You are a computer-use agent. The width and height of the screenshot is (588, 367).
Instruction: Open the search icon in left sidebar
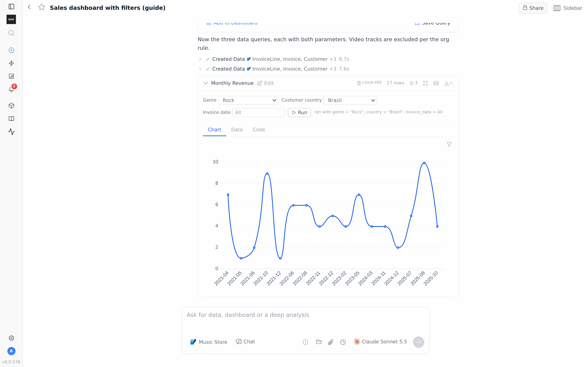(11, 33)
